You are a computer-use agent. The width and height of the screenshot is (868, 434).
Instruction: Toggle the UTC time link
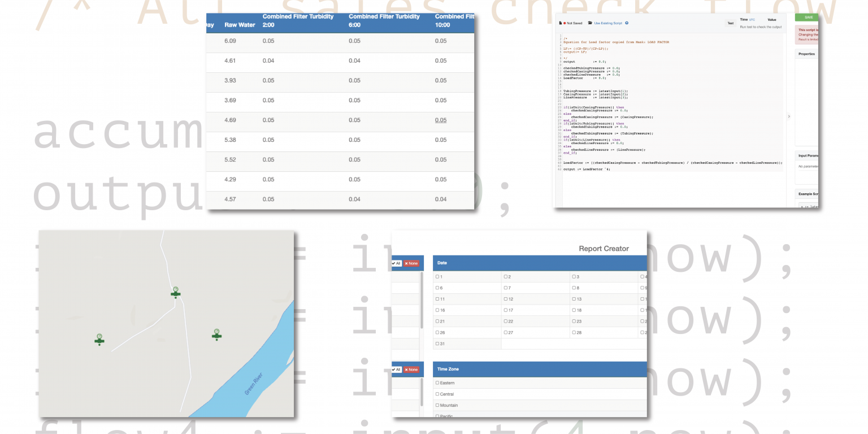tap(752, 19)
